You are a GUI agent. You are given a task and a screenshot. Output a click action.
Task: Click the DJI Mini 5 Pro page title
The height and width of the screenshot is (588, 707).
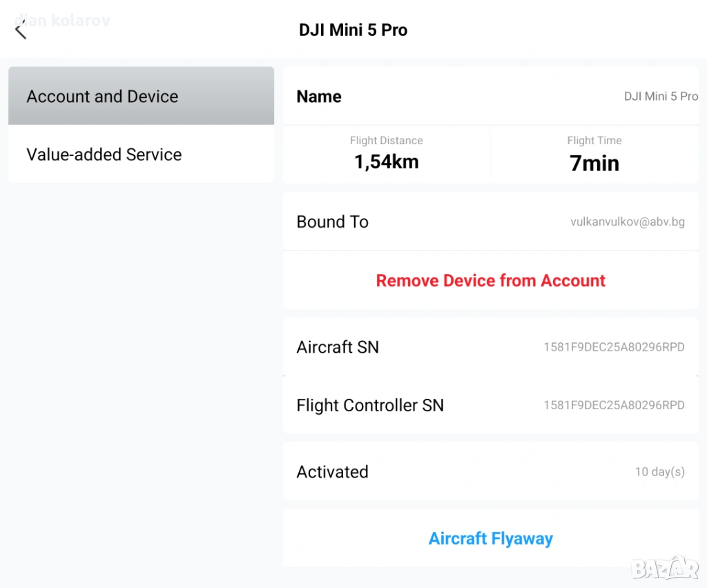click(353, 30)
